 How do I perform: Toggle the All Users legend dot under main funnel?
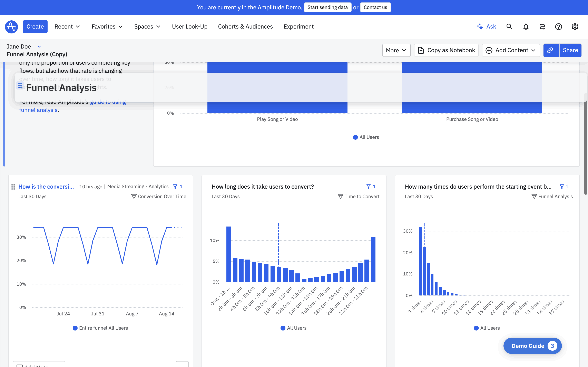(355, 137)
